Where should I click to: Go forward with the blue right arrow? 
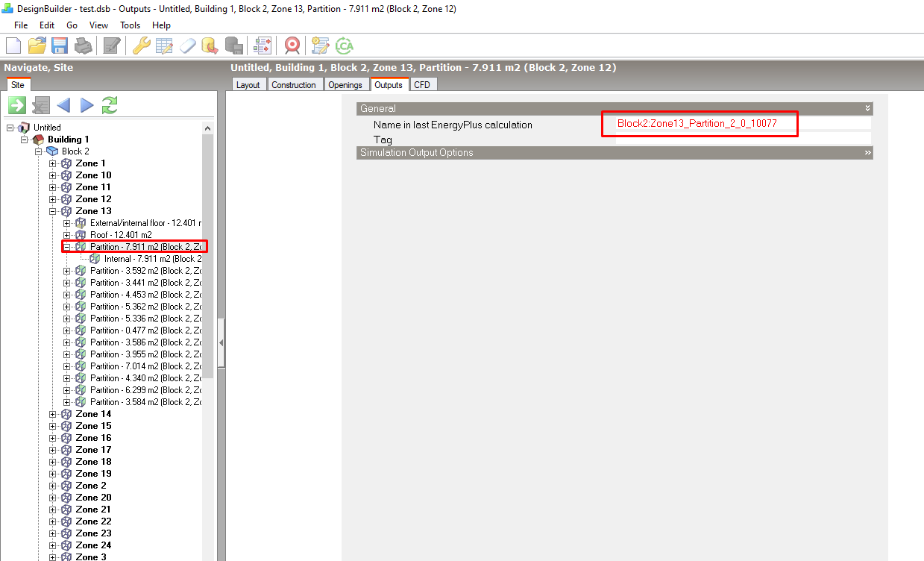[x=87, y=105]
